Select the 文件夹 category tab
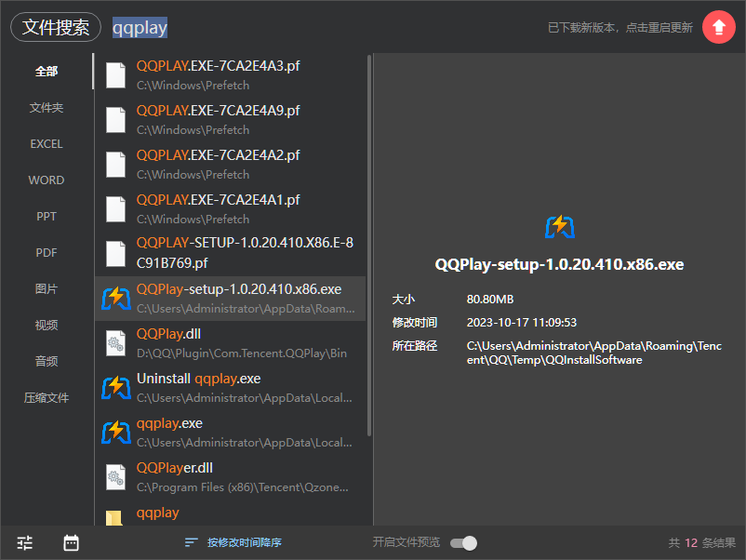Viewport: 746px width, 560px height. point(47,108)
